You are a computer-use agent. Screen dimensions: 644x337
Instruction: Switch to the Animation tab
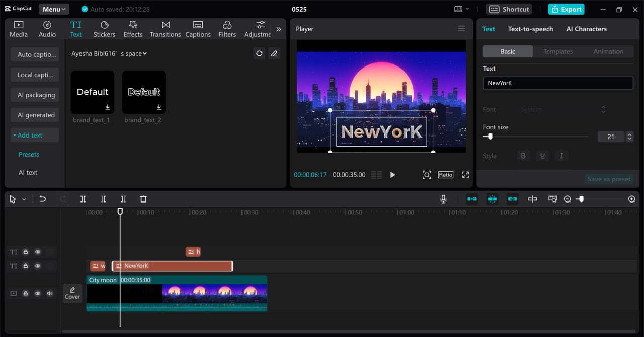click(x=608, y=51)
